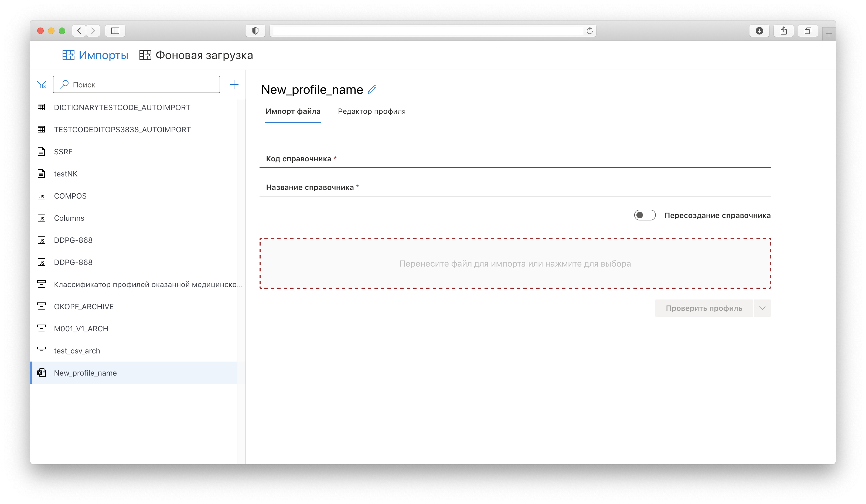Open a new browser tab with plus
Image resolution: width=866 pixels, height=504 pixels.
(829, 34)
